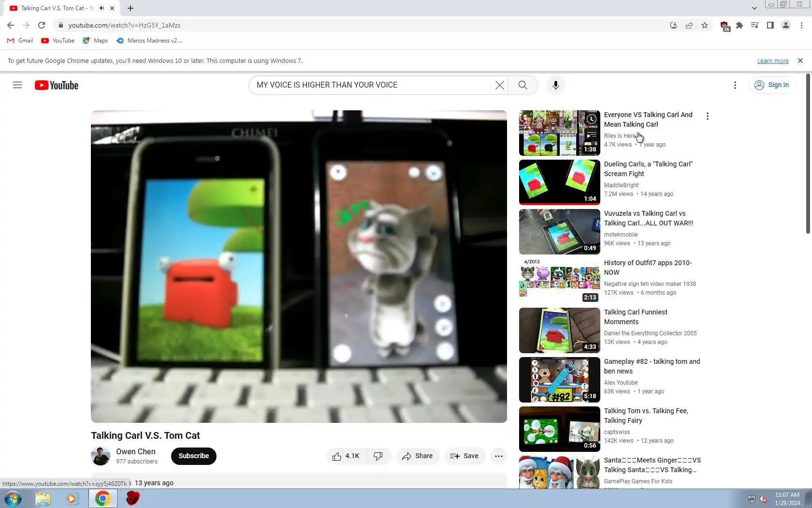Open Marios Madness v2 bookmark
812x508 pixels.
coord(149,41)
